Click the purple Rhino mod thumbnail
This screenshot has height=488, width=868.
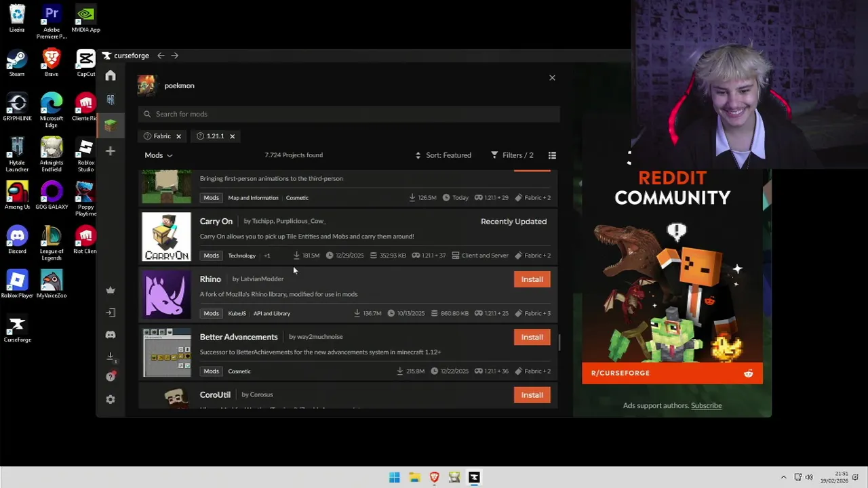click(167, 294)
